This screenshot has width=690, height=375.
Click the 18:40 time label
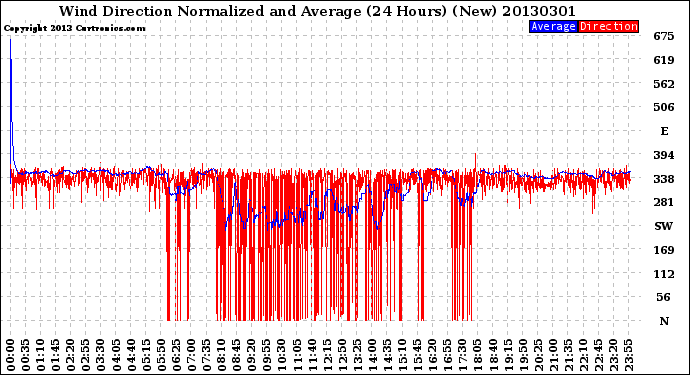[x=493, y=355]
